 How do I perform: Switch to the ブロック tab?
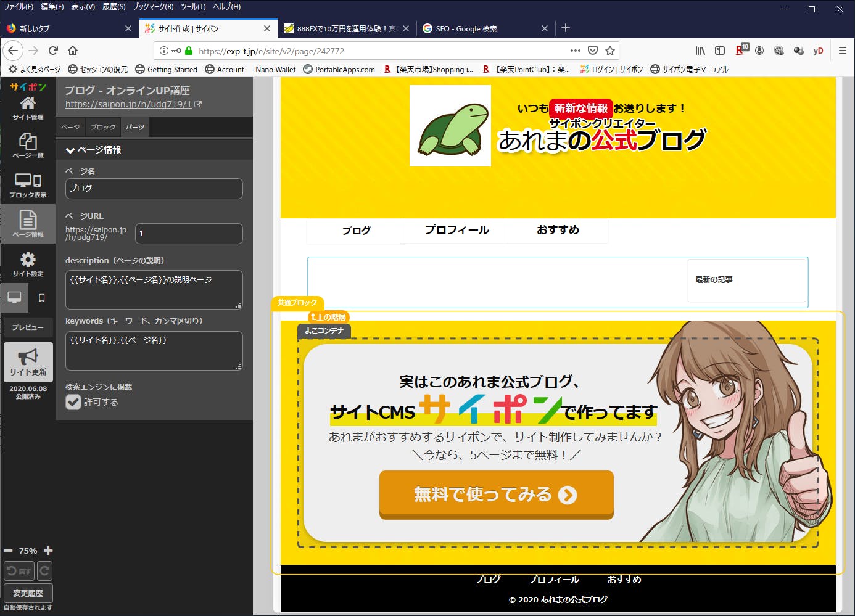102,127
